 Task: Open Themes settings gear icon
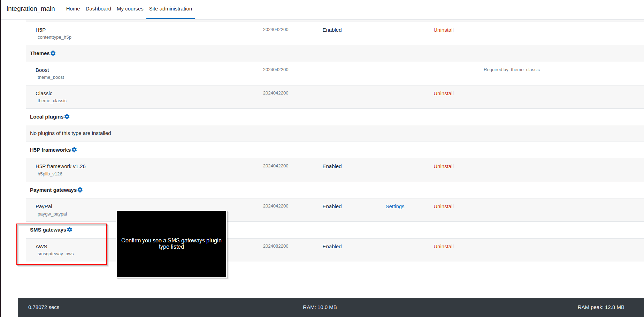(x=53, y=53)
